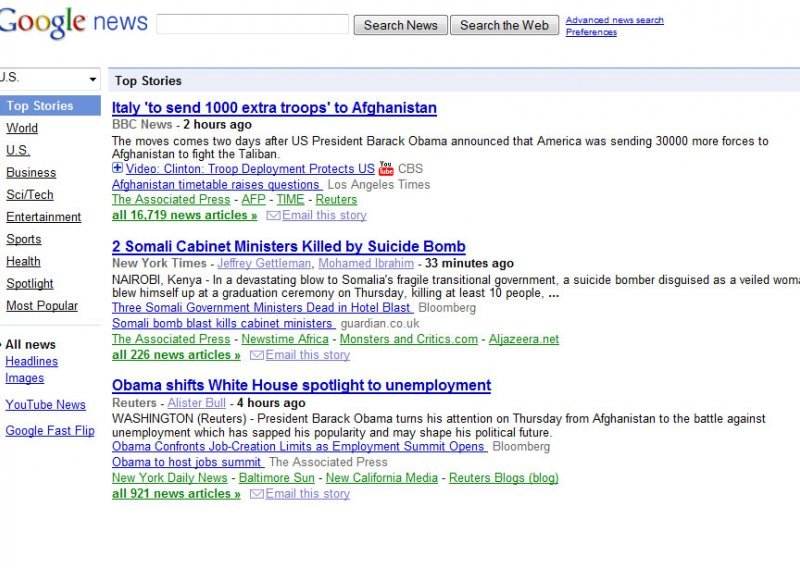Click the Reuters source link under Italy story
Screen dimensions: 800x568
[x=336, y=200]
